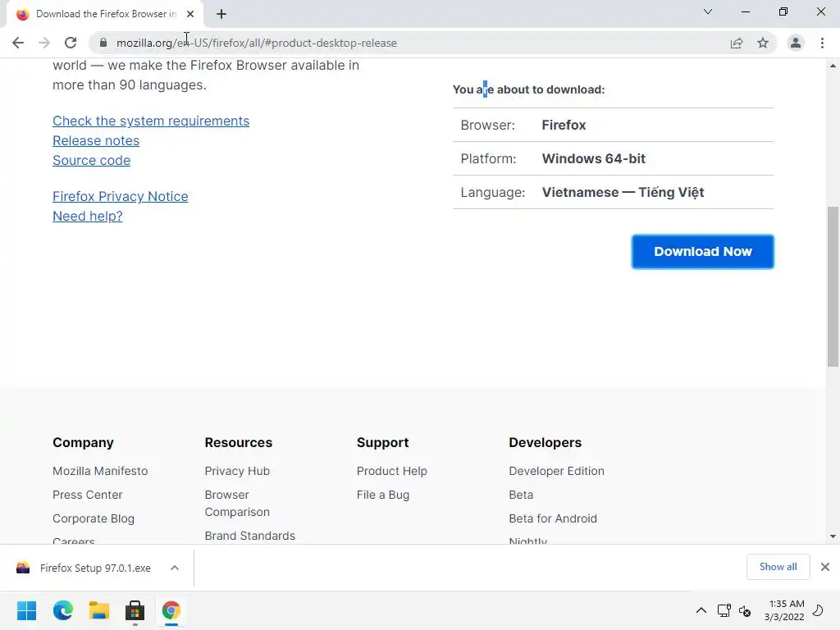The height and width of the screenshot is (630, 840).
Task: Click 'You are about to download:' text
Action: coord(529,89)
